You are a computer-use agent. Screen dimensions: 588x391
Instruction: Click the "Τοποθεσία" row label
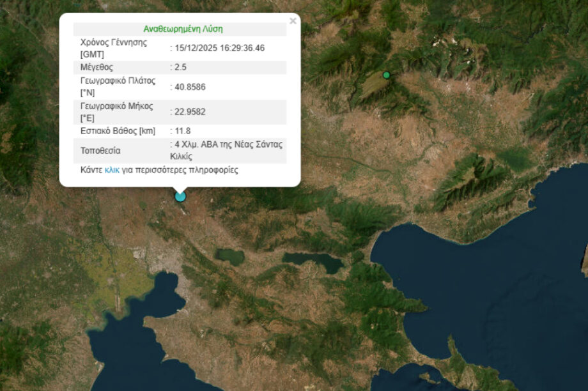click(x=100, y=151)
